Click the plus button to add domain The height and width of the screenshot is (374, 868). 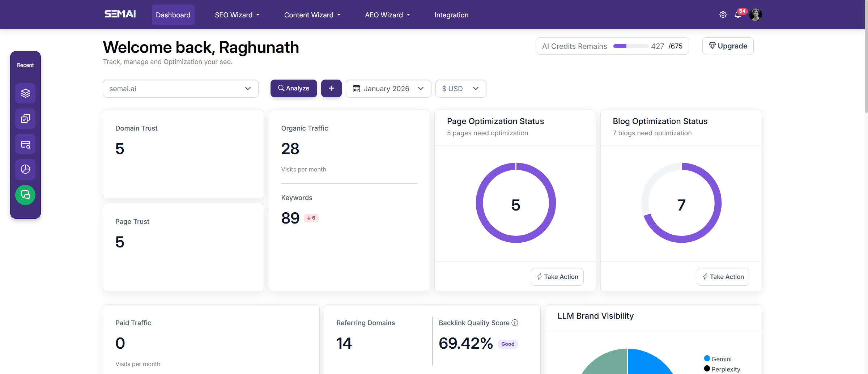[x=331, y=88]
